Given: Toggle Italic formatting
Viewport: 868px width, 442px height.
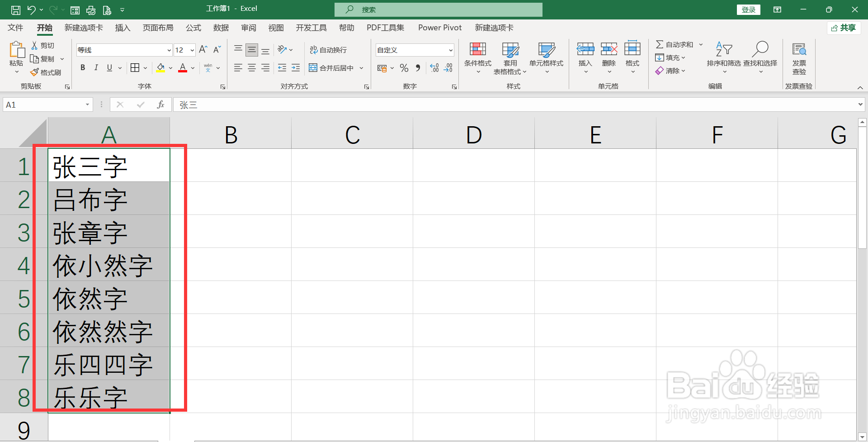Looking at the screenshot, I should [96, 68].
